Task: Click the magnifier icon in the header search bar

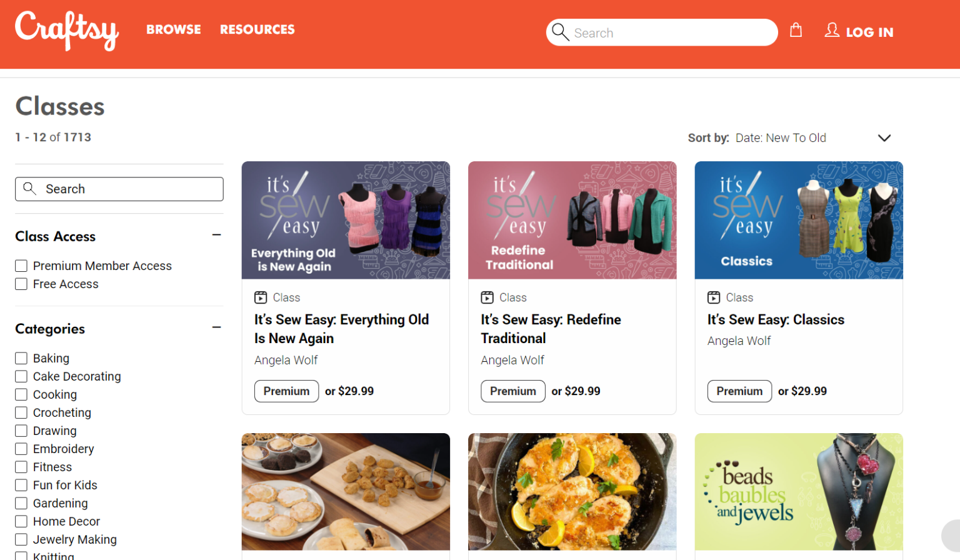Action: click(561, 32)
